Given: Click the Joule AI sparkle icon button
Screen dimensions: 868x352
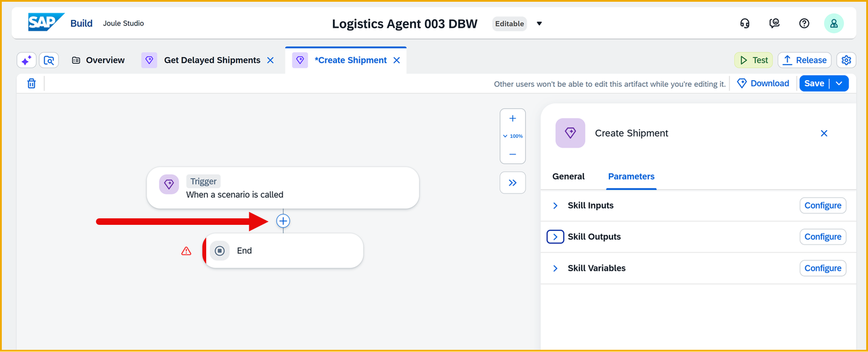Looking at the screenshot, I should click(x=27, y=60).
